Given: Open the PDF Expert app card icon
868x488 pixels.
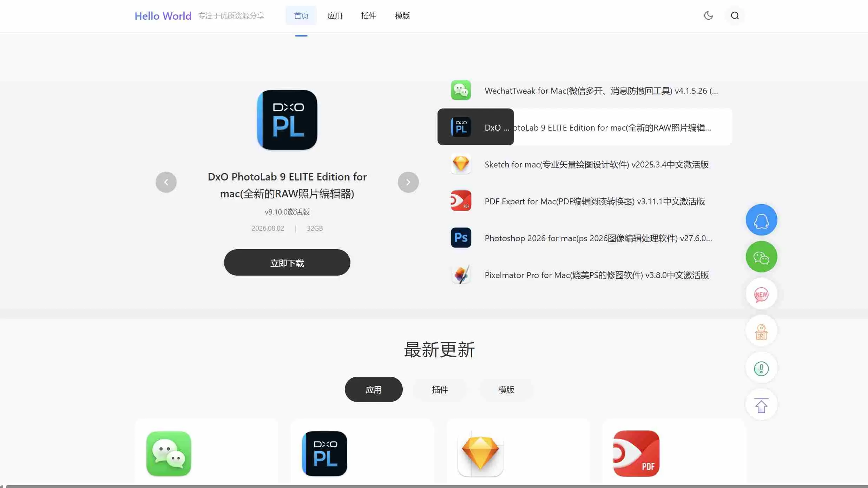Looking at the screenshot, I should [x=636, y=454].
